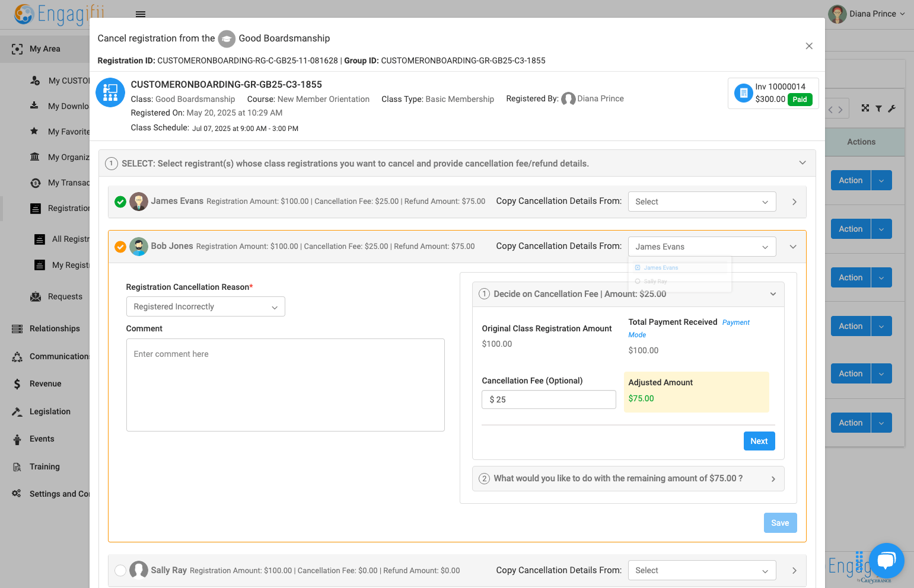Click the Revenue dollar icon
The width and height of the screenshot is (914, 588).
coord(17,384)
